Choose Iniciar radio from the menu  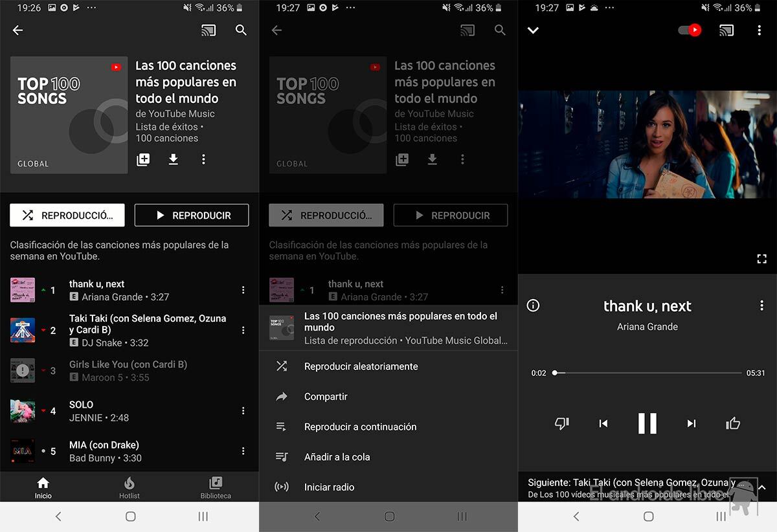388,487
